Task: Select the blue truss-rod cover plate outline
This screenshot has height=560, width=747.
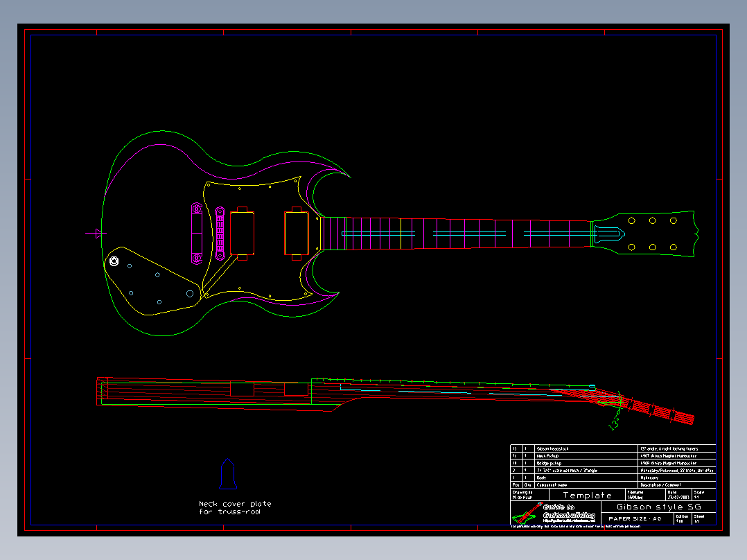Action: (x=228, y=474)
